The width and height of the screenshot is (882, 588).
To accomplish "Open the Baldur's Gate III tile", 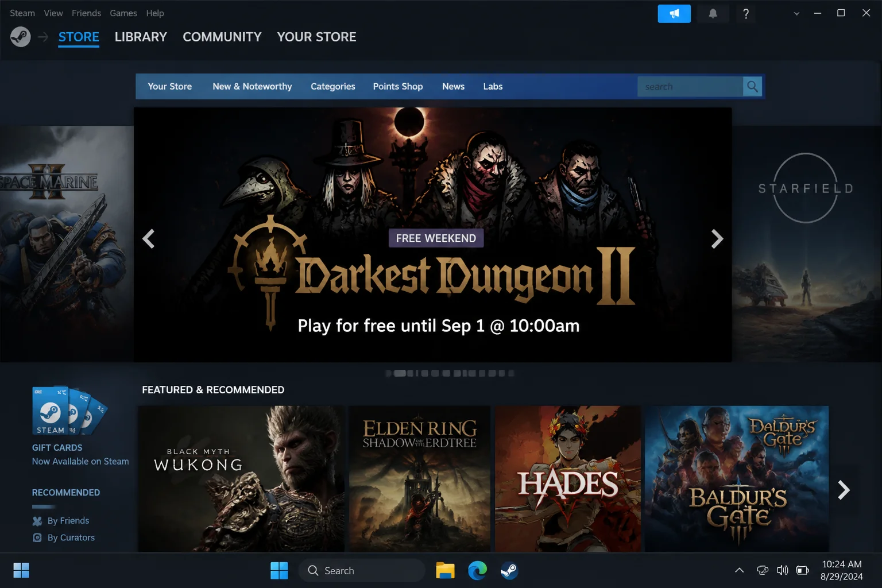I will [x=737, y=479].
